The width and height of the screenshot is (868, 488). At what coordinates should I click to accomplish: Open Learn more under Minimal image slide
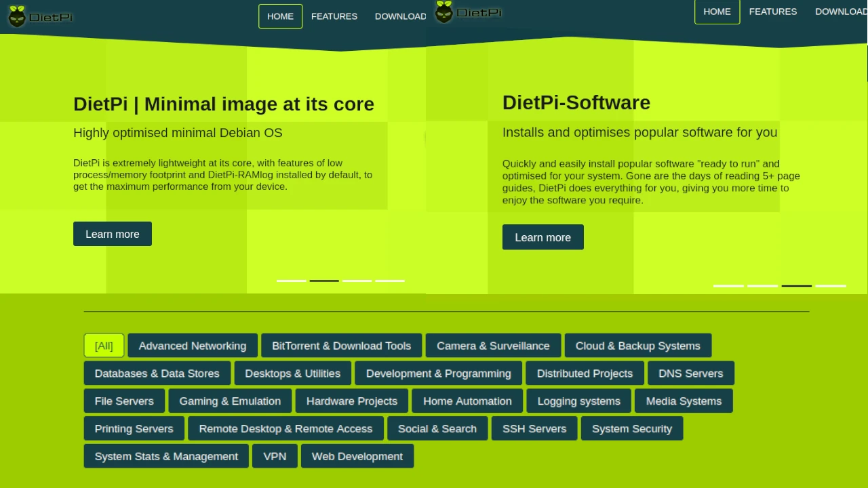click(113, 234)
